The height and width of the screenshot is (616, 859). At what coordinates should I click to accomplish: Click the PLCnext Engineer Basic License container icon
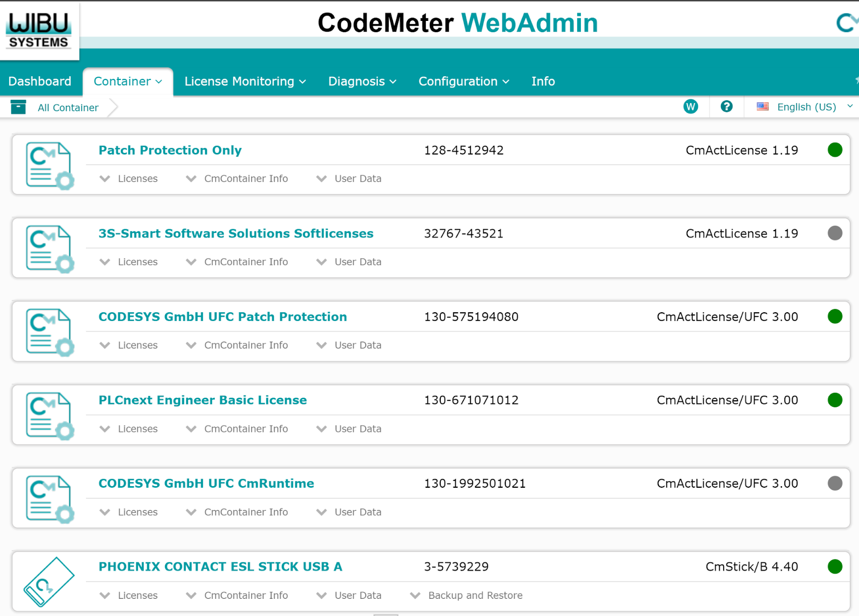pos(49,415)
